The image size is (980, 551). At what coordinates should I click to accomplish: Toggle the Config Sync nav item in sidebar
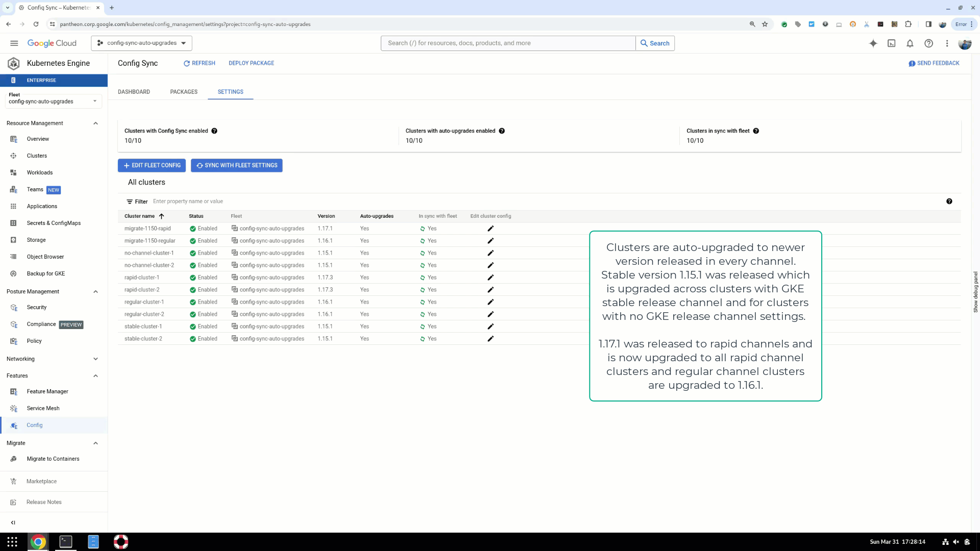click(x=34, y=425)
